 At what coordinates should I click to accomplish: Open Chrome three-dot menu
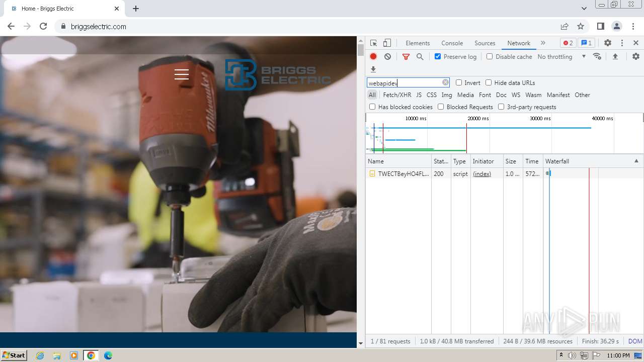point(633,27)
